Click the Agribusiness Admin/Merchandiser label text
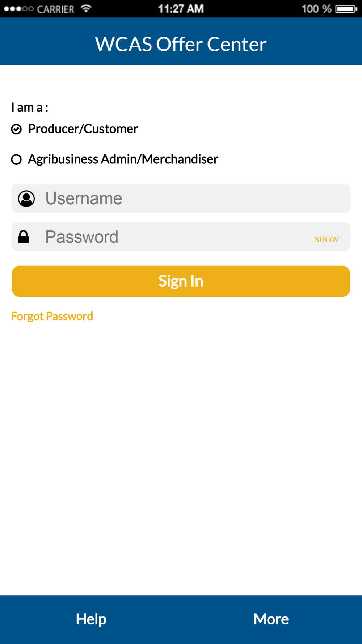 click(x=123, y=159)
